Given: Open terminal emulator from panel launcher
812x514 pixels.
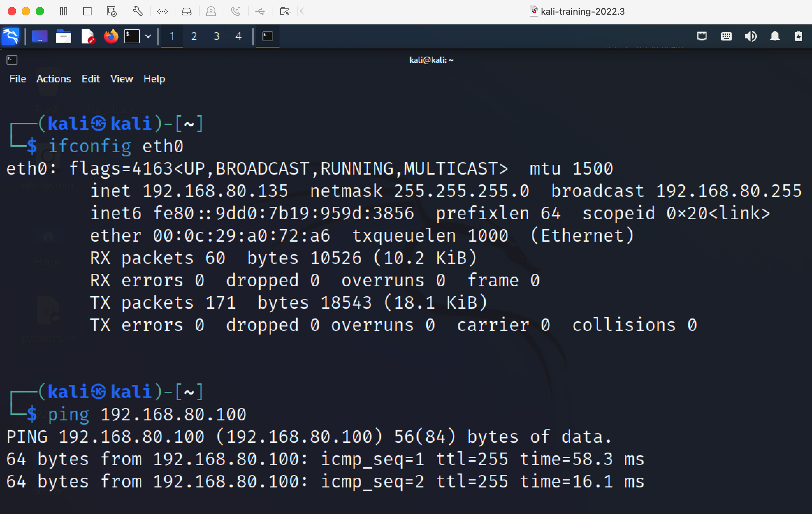Looking at the screenshot, I should pos(132,36).
